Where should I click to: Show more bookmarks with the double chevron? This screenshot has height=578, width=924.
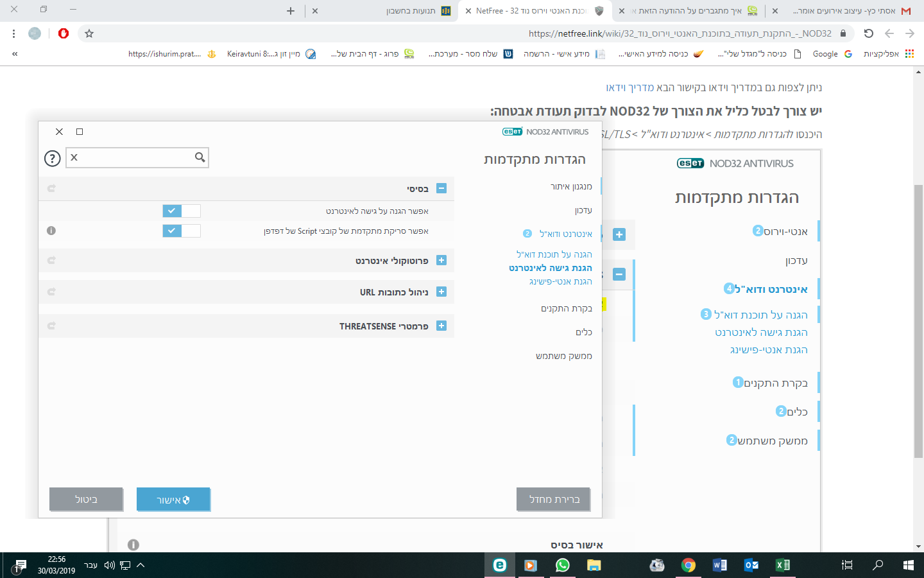[15, 54]
